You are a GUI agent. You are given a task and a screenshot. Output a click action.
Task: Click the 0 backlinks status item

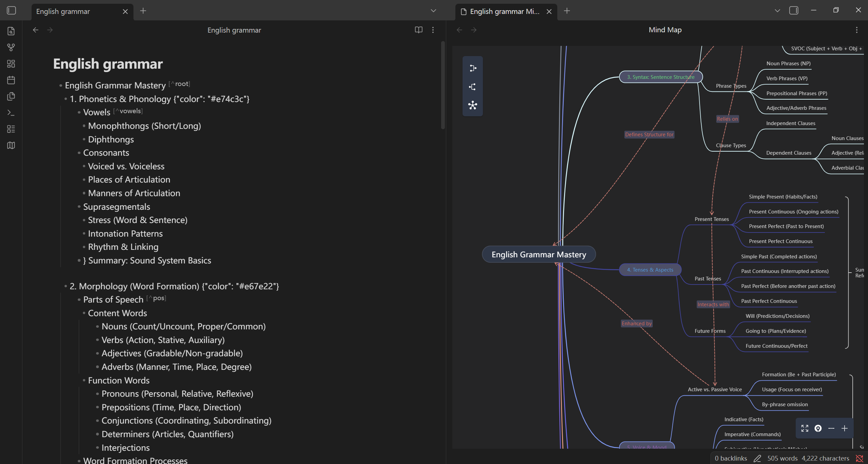pyautogui.click(x=730, y=458)
